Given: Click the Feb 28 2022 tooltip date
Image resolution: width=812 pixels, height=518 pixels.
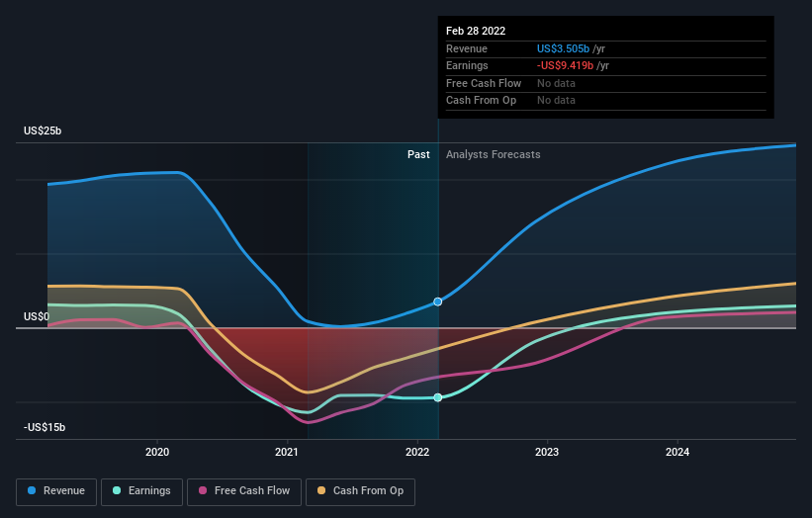Looking at the screenshot, I should [476, 31].
